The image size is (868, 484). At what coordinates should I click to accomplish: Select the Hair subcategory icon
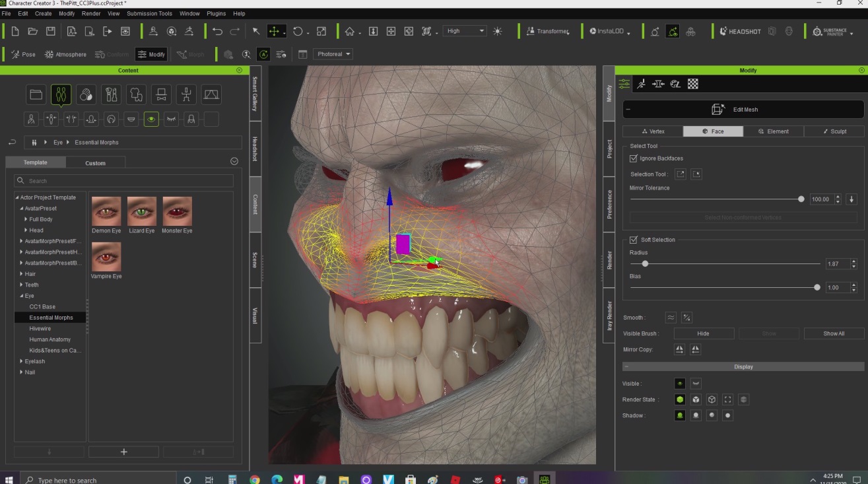point(112,120)
